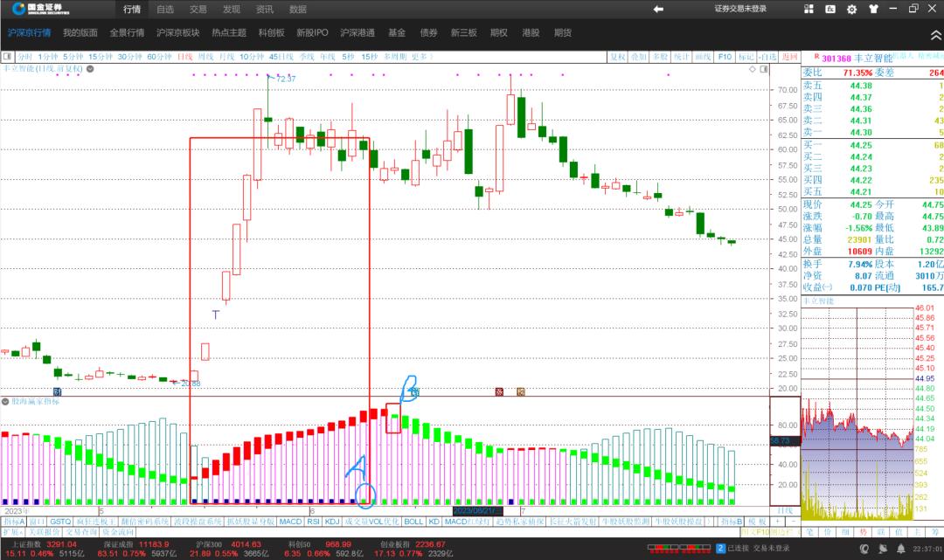The width and height of the screenshot is (944, 560).
Task: Toggle the 复权 adjustment button
Action: 618,57
